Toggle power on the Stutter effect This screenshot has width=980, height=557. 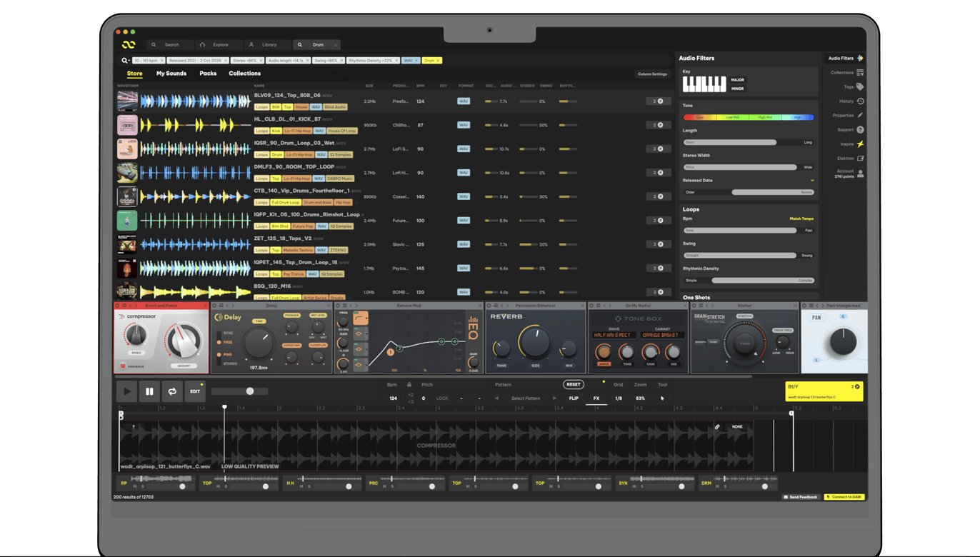pos(694,306)
